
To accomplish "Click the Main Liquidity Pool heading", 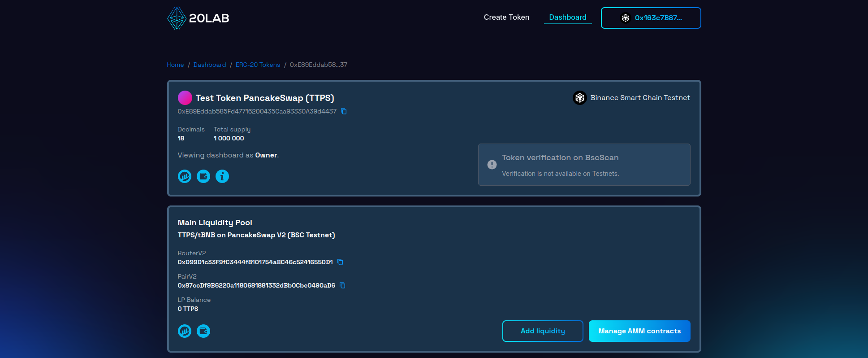I will pyautogui.click(x=215, y=223).
